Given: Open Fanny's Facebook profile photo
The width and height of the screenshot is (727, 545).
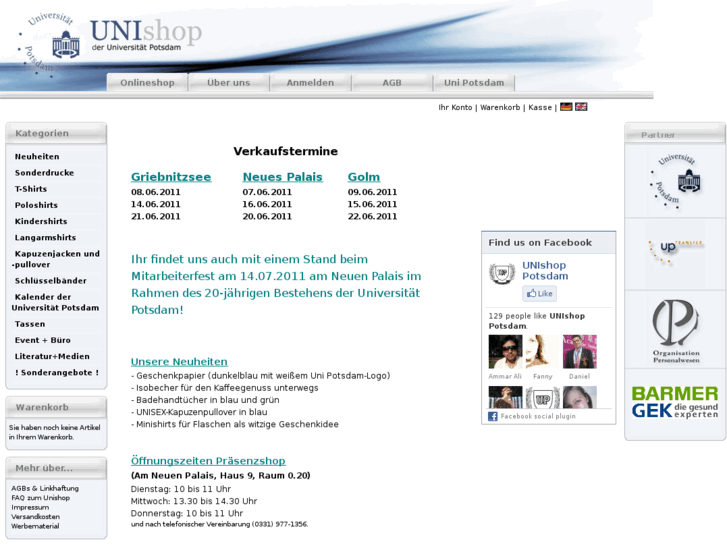Looking at the screenshot, I should click(x=542, y=352).
